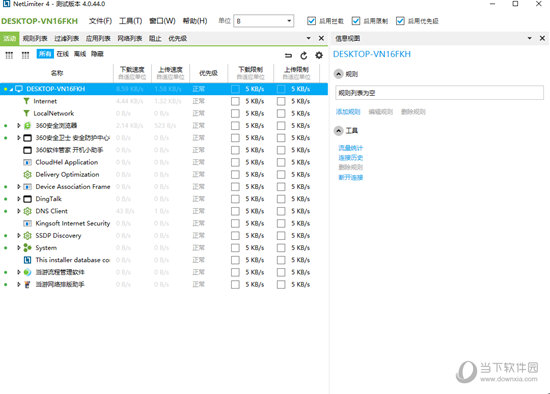
Task: Click the Internet filter funnel icon
Action: [x=26, y=101]
